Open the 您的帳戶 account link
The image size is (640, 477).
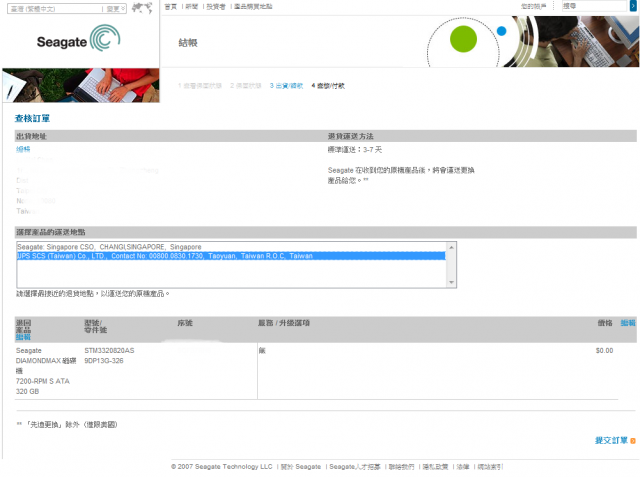533,6
